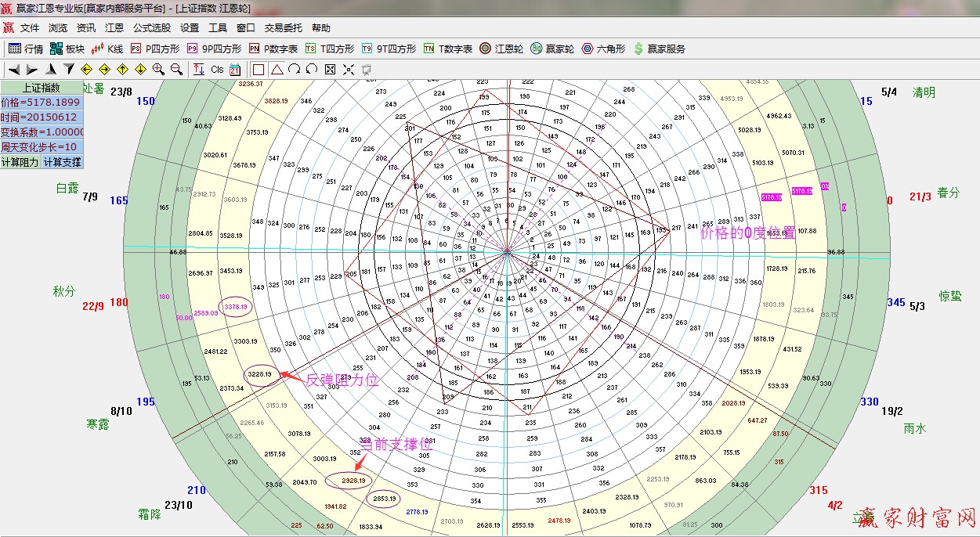This screenshot has width=980, height=537.
Task: Open the K线 chart view
Action: [107, 49]
